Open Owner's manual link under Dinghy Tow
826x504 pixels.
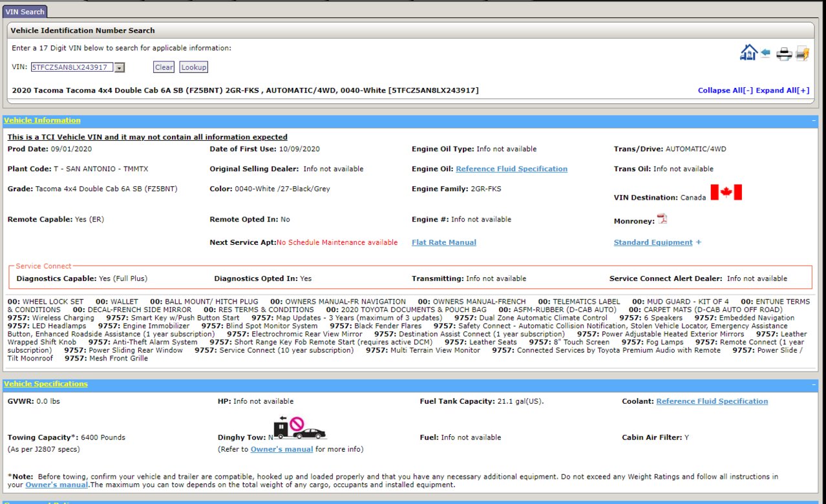tap(282, 449)
